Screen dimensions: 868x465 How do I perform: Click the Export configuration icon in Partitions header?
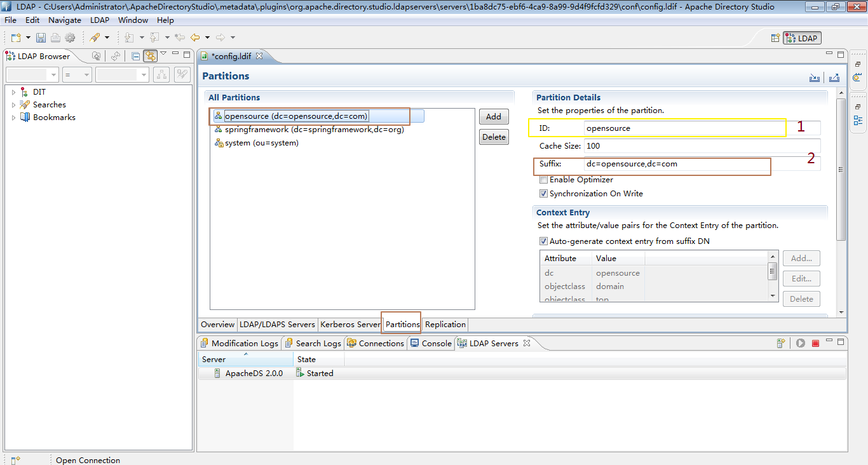pos(834,78)
